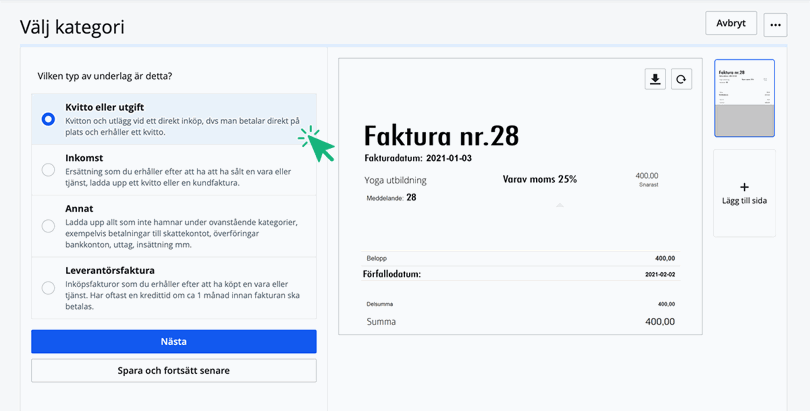The height and width of the screenshot is (411, 810).
Task: Choose the Annat radio option
Action: [x=48, y=226]
